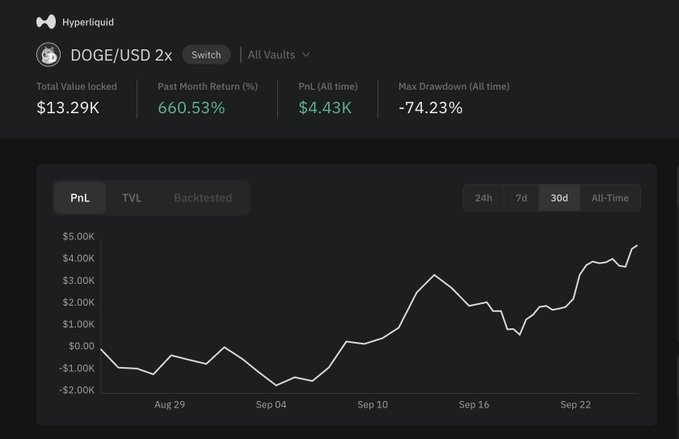Open the Backtested tab
679x439 pixels.
point(202,198)
